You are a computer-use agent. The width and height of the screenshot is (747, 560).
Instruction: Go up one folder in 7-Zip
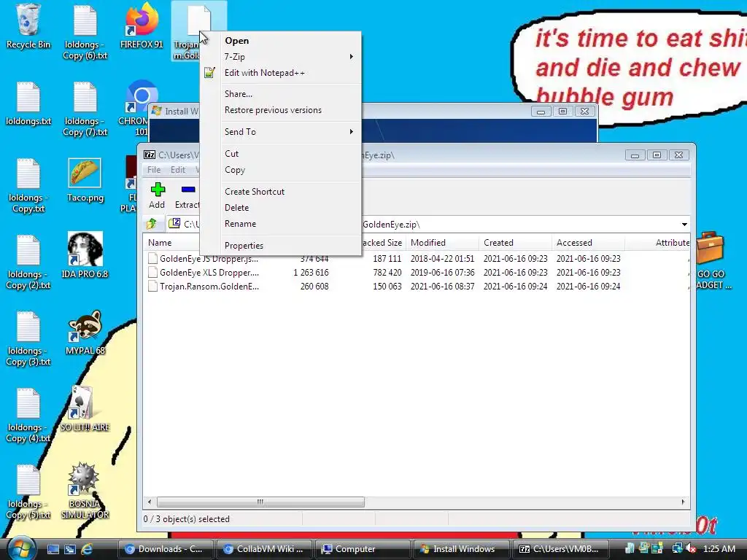coord(152,223)
